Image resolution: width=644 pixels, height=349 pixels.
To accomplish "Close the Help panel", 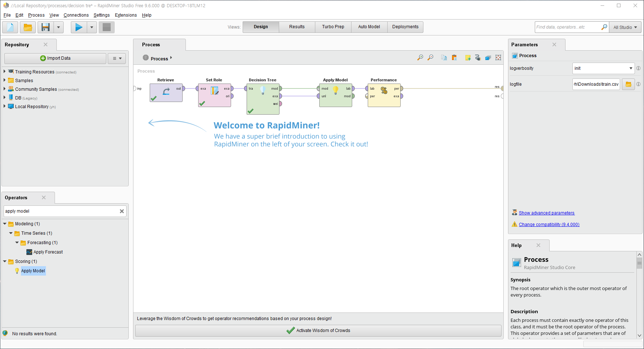I will pos(538,245).
